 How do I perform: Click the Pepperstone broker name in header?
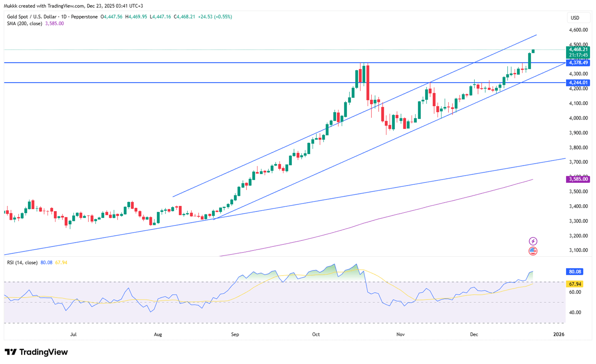point(84,17)
